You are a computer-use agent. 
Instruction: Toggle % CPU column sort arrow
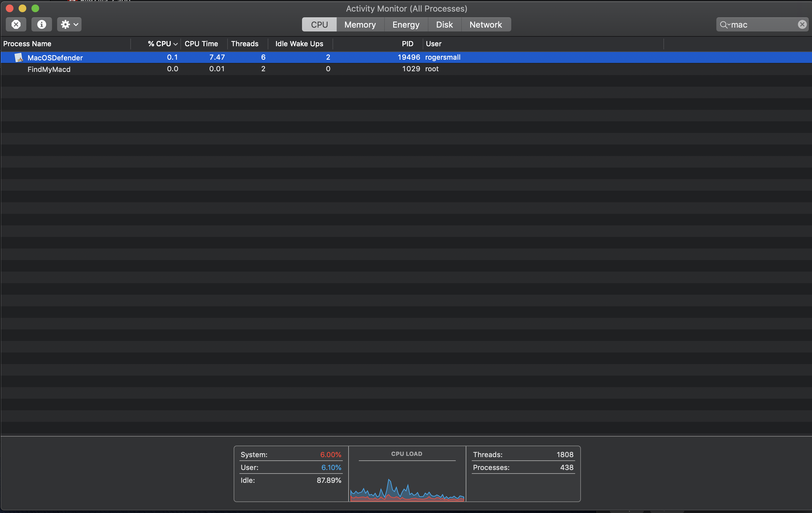[175, 44]
